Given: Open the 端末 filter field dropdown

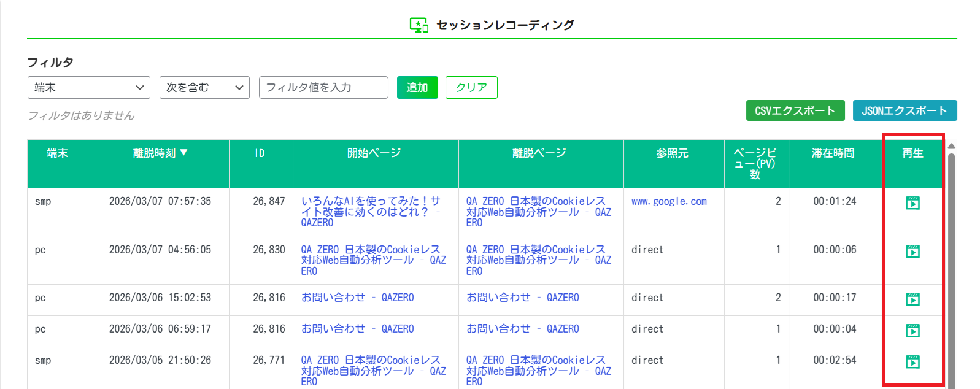Looking at the screenshot, I should pyautogui.click(x=89, y=87).
